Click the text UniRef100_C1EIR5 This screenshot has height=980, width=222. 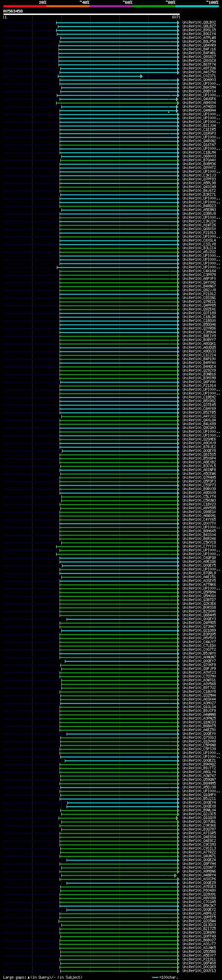click(199, 129)
